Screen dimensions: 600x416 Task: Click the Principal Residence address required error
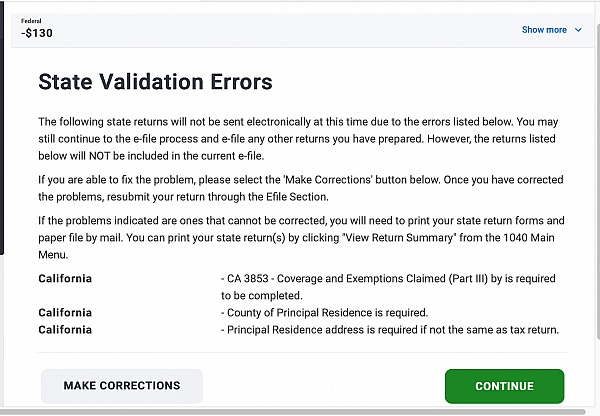coord(389,329)
